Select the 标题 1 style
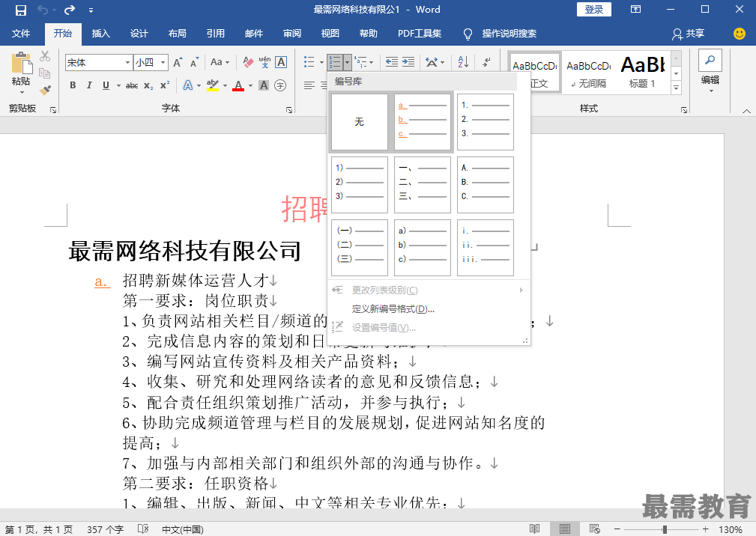The image size is (756, 536). [643, 72]
